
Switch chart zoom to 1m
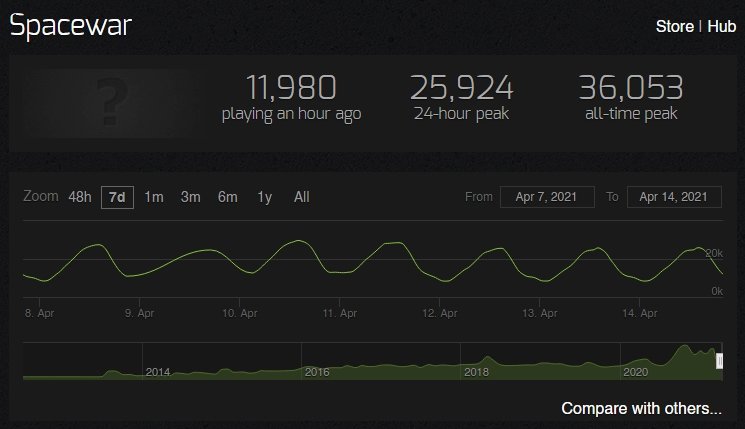click(154, 197)
